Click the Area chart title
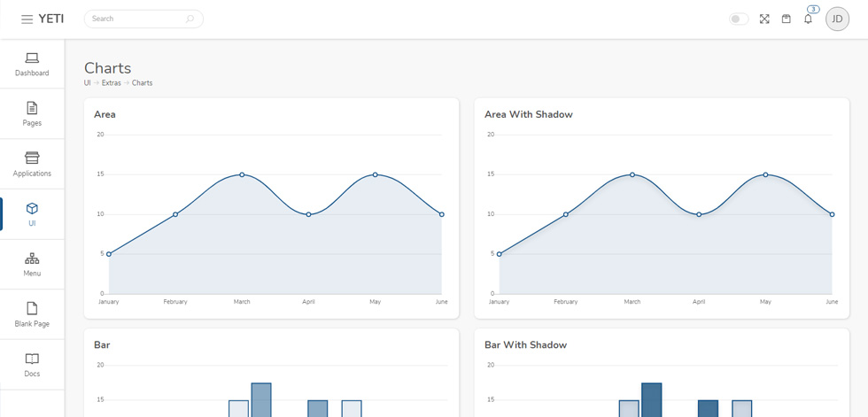The image size is (868, 417). [x=105, y=114]
